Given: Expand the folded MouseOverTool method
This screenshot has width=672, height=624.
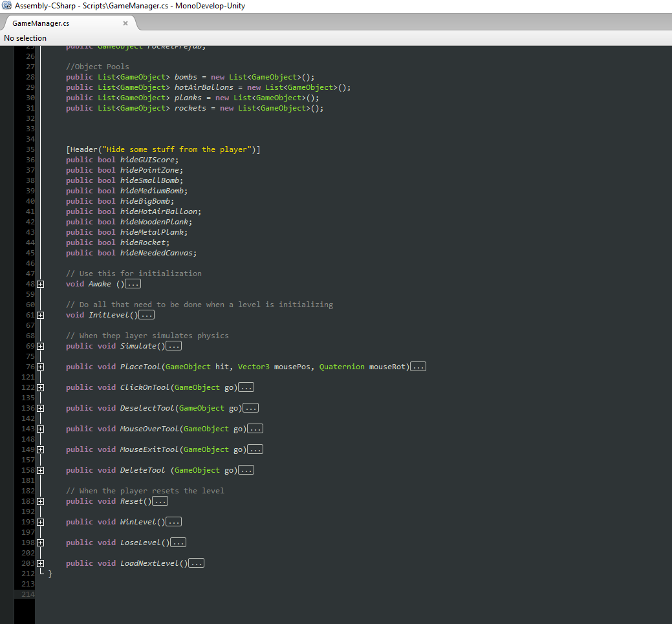Looking at the screenshot, I should tap(40, 429).
